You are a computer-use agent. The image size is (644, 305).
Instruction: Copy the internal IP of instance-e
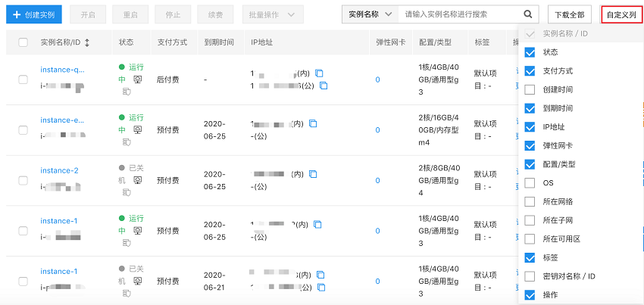point(313,124)
